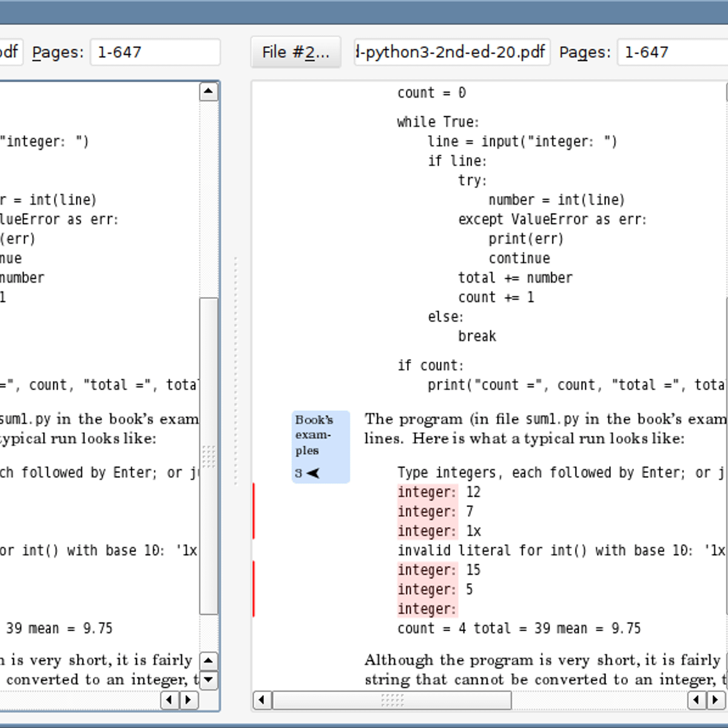
Task: Click the left-arrow of the left horizontal scrollbar
Action: (169, 700)
